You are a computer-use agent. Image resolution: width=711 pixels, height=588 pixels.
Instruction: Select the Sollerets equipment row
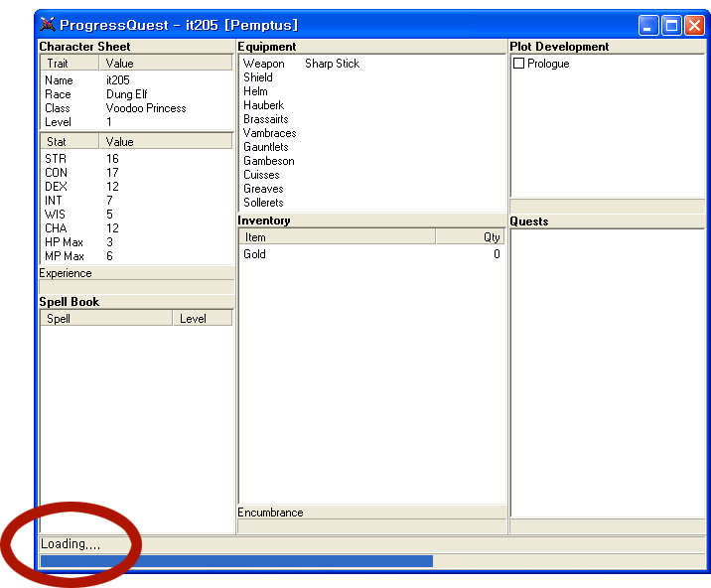point(371,203)
